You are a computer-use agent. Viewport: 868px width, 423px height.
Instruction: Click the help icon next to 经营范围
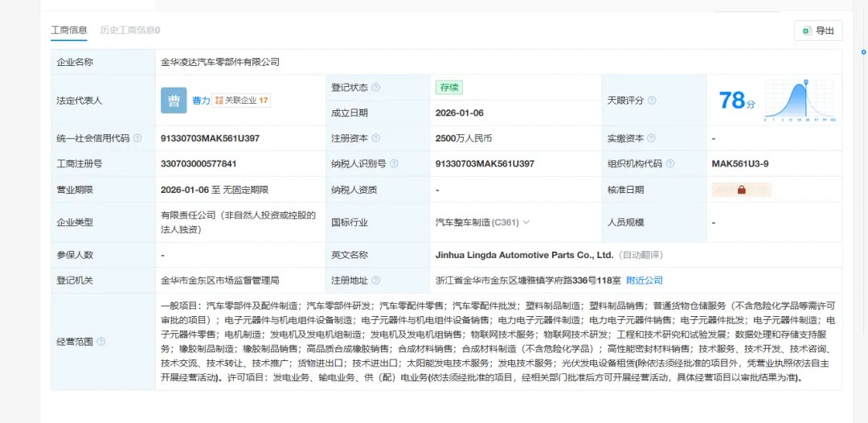[101, 342]
